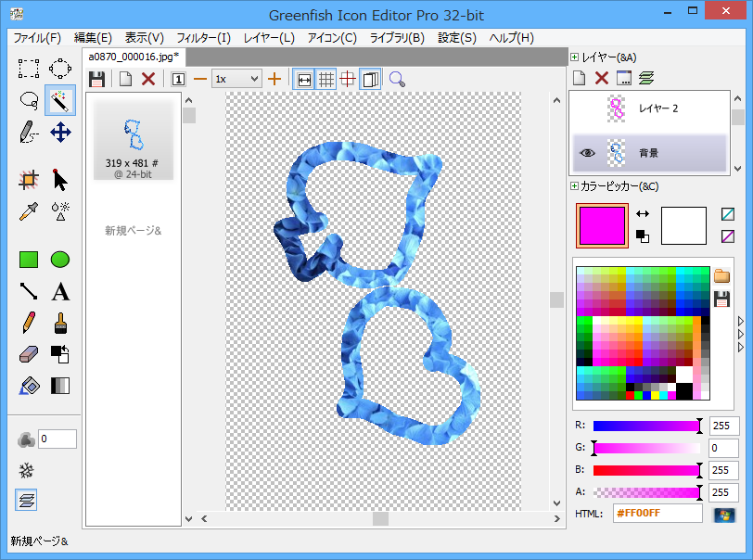Click the HTML color code field
The height and width of the screenshot is (560, 753).
pyautogui.click(x=657, y=514)
